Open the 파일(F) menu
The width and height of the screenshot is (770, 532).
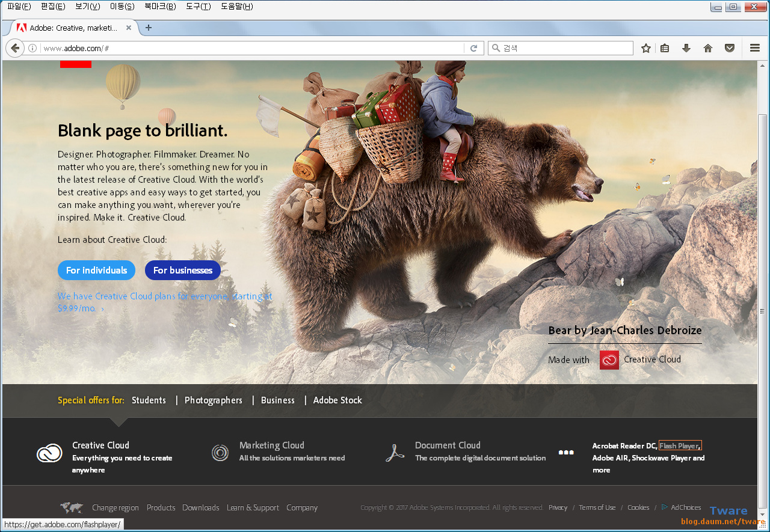point(19,7)
